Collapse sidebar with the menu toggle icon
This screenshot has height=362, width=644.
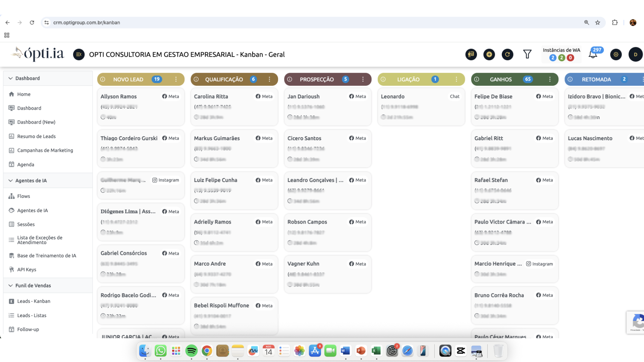point(79,54)
